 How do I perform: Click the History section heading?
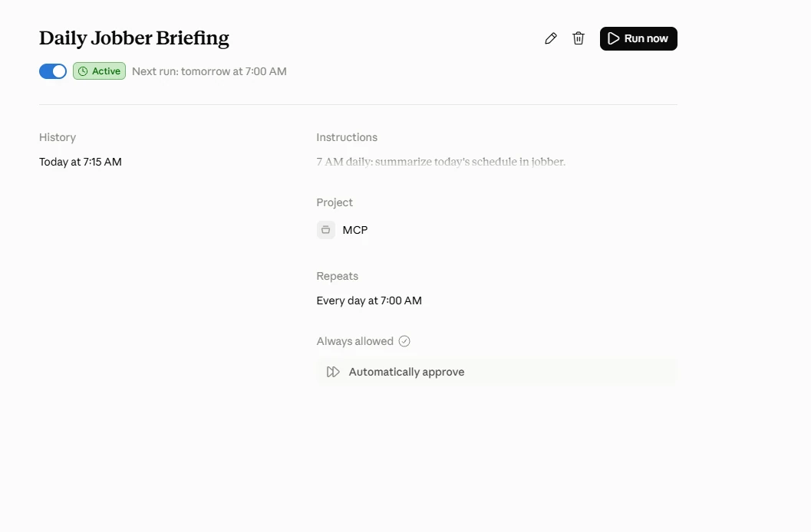[58, 137]
